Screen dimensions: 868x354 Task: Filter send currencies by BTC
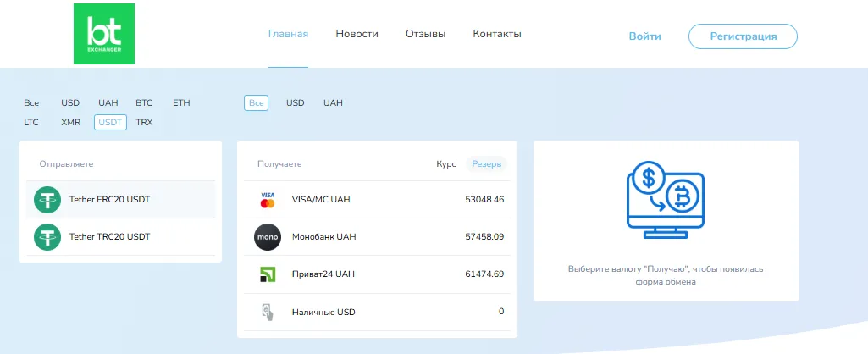(144, 103)
